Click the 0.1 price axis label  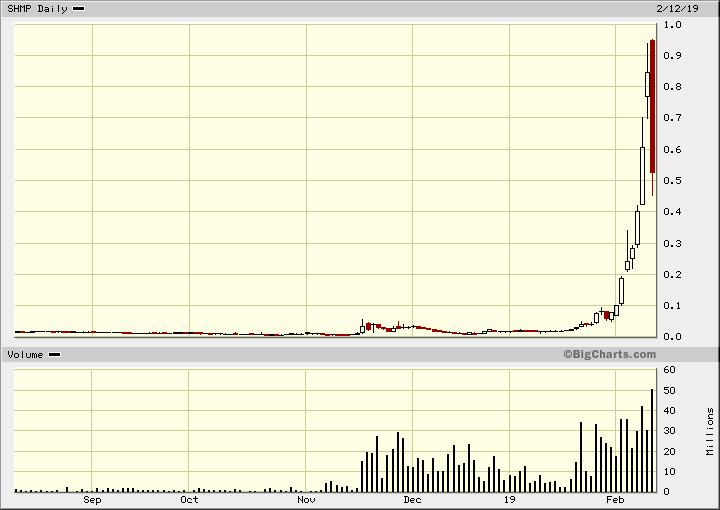(672, 306)
